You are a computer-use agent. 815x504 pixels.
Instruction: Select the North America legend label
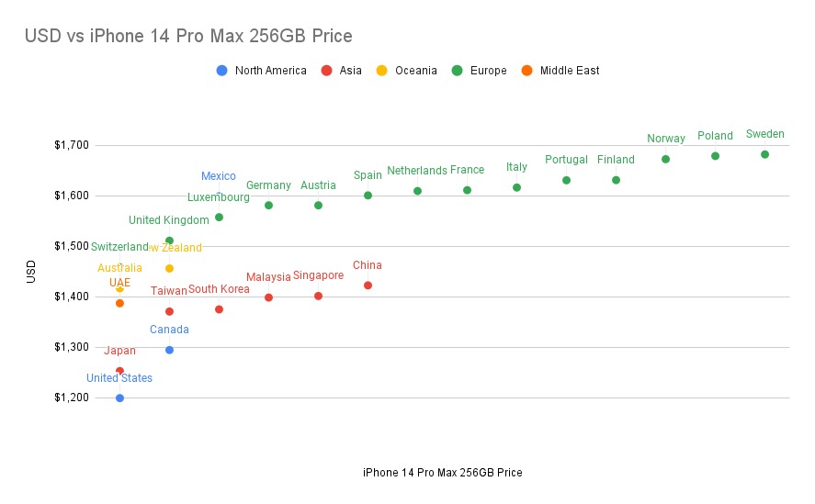point(271,71)
